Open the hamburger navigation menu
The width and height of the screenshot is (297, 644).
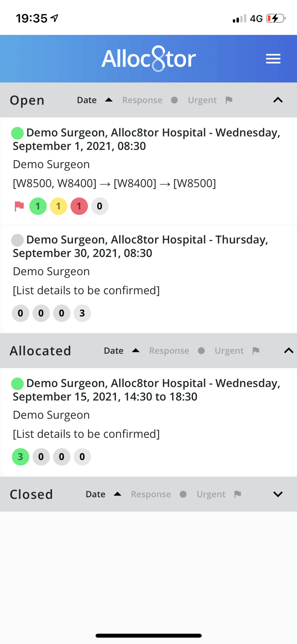pos(273,59)
